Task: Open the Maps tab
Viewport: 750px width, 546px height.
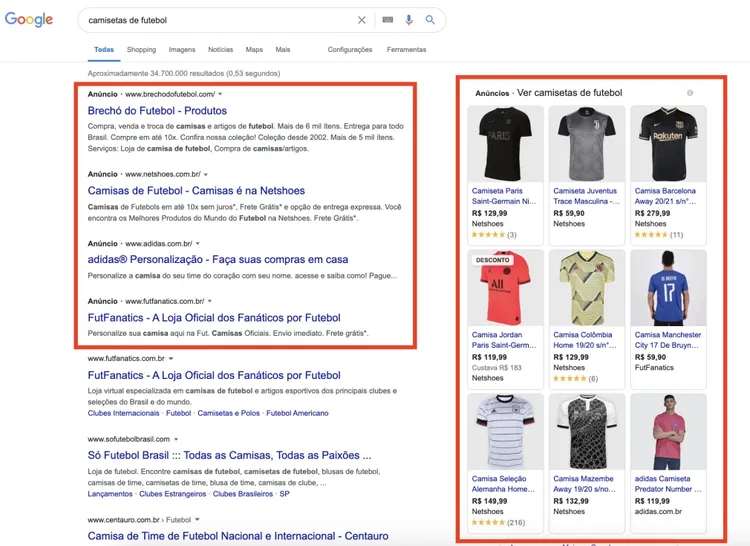Action: [x=254, y=50]
